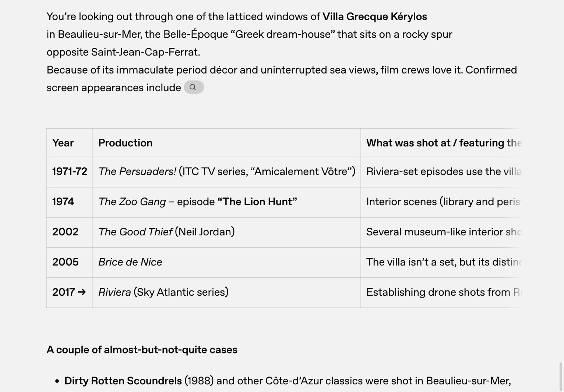Click 'Establishing drone shots' description cell
564x392 pixels.
click(x=441, y=292)
